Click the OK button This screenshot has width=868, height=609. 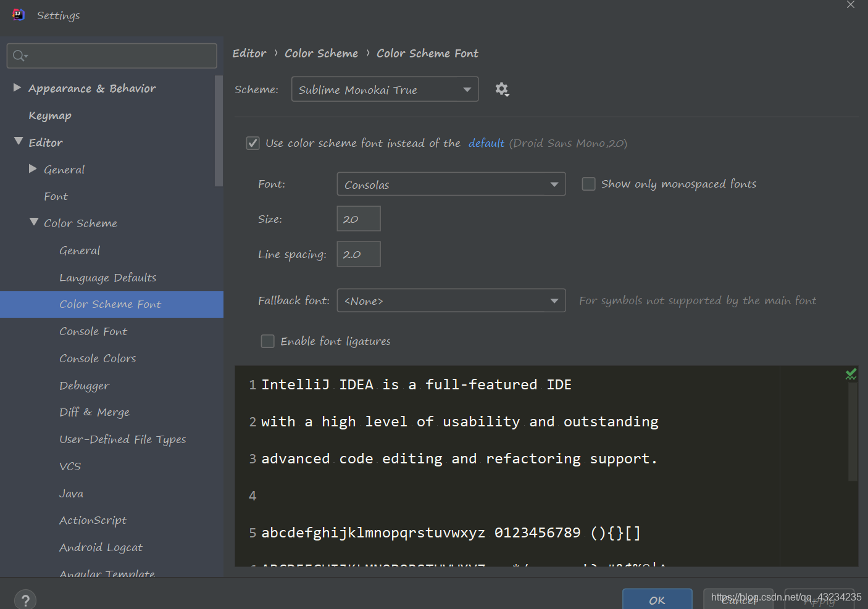pos(657,600)
